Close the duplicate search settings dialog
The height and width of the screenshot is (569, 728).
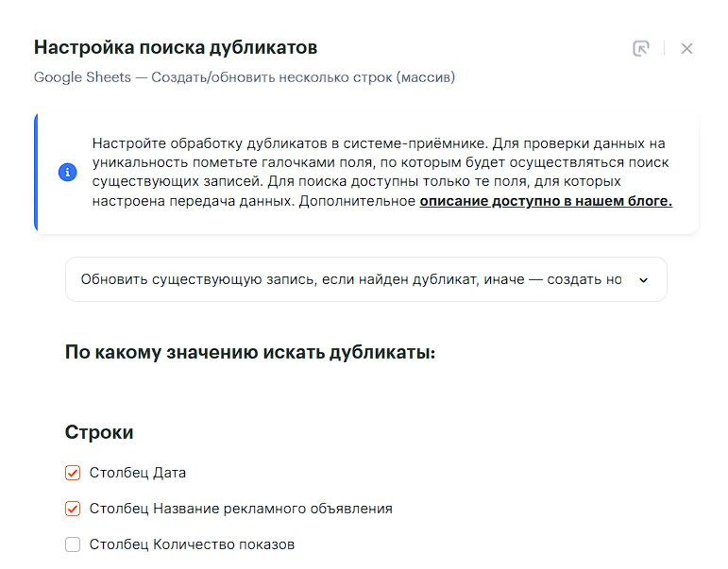686,48
